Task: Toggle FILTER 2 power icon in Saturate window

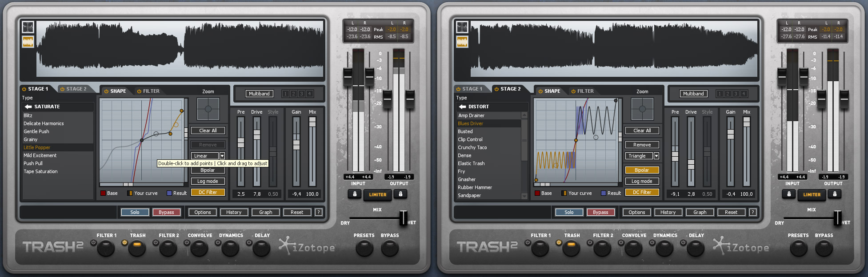Action: point(156,243)
